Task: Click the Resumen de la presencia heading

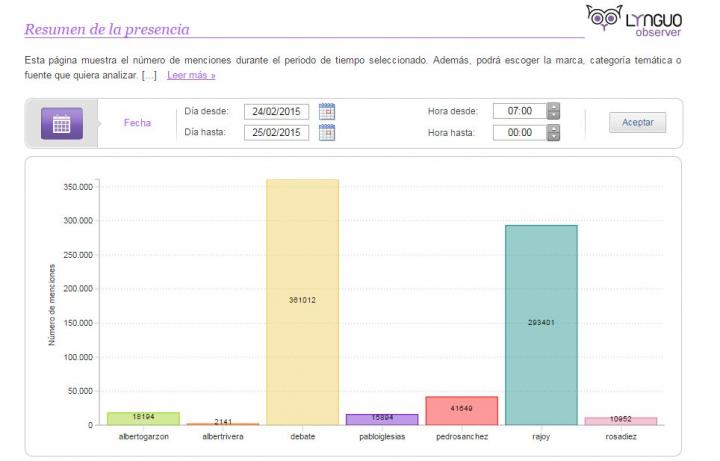Action: click(x=107, y=30)
